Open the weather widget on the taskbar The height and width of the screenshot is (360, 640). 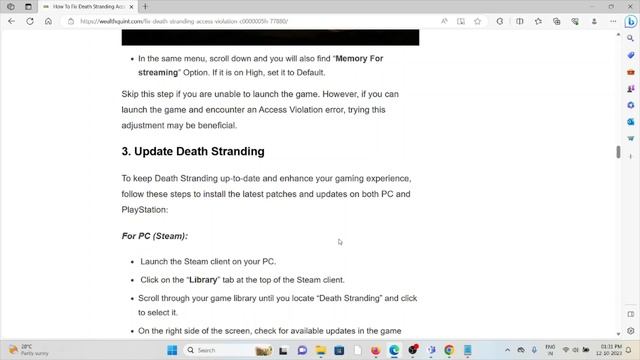pos(29,350)
